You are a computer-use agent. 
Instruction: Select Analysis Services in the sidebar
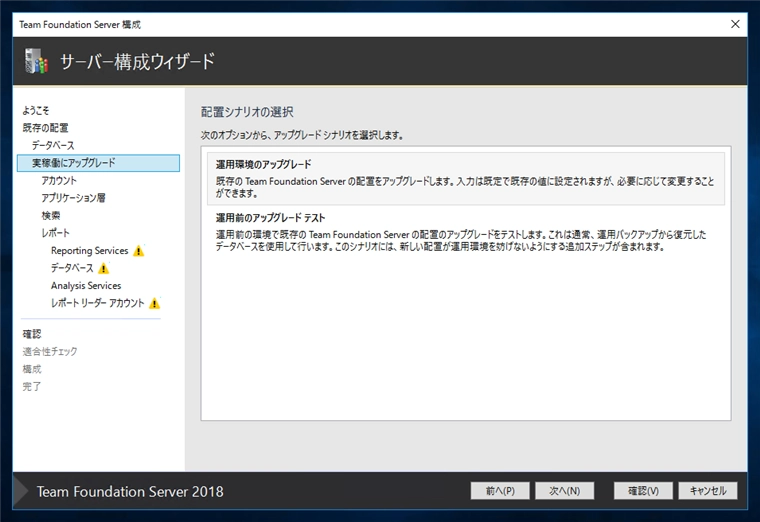[x=86, y=285]
